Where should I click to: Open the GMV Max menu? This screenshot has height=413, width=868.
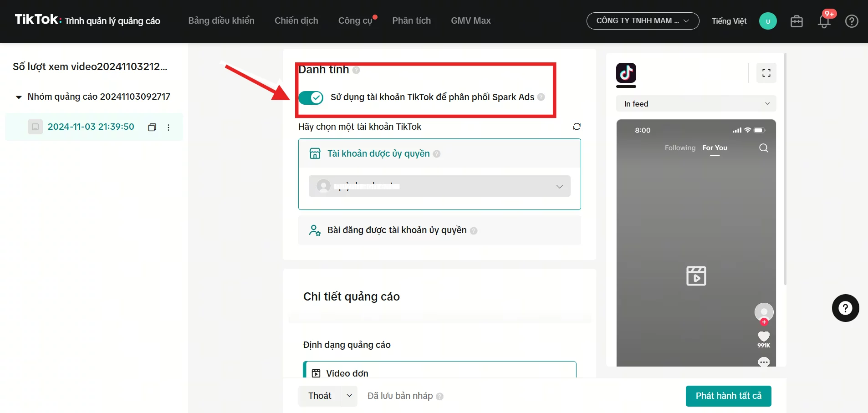click(471, 20)
